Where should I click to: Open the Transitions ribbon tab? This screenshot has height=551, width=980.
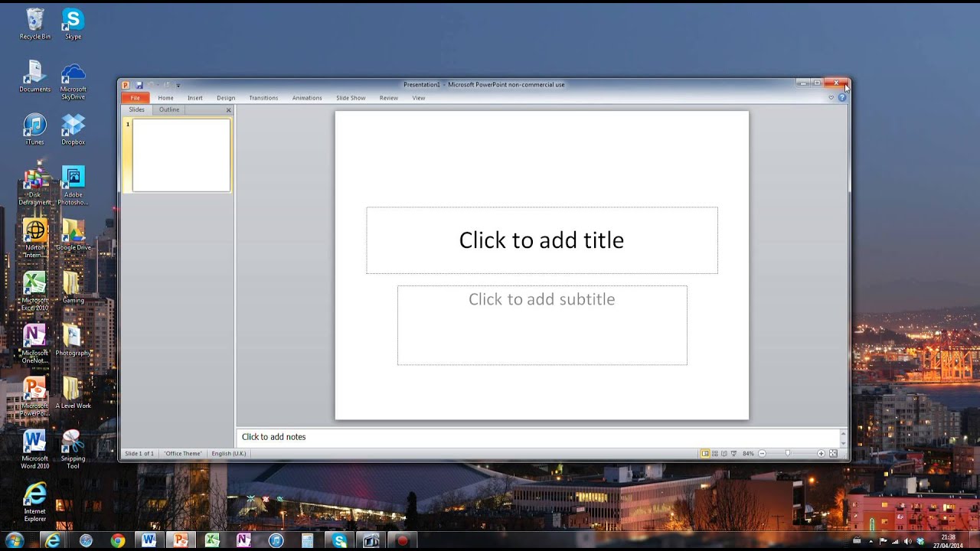[263, 98]
